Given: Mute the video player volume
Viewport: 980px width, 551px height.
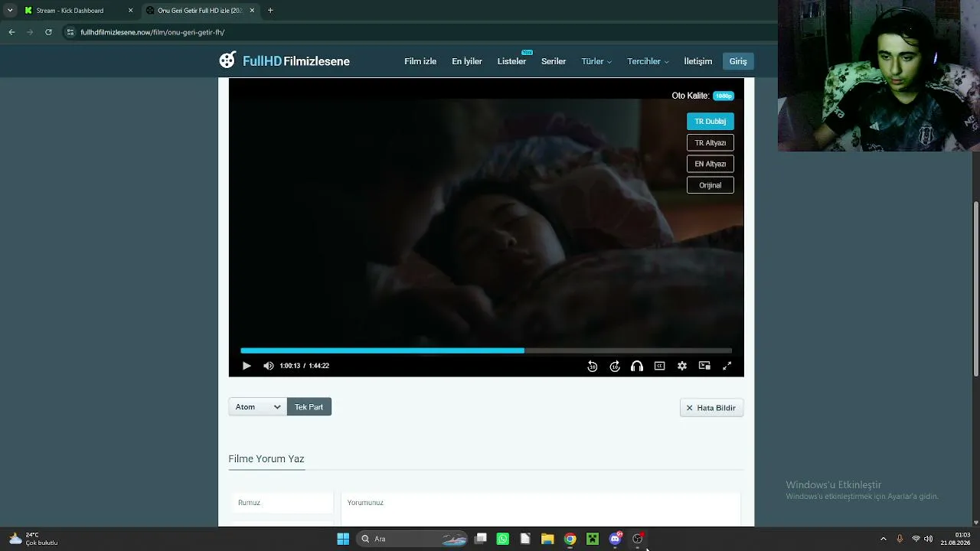Looking at the screenshot, I should (268, 366).
